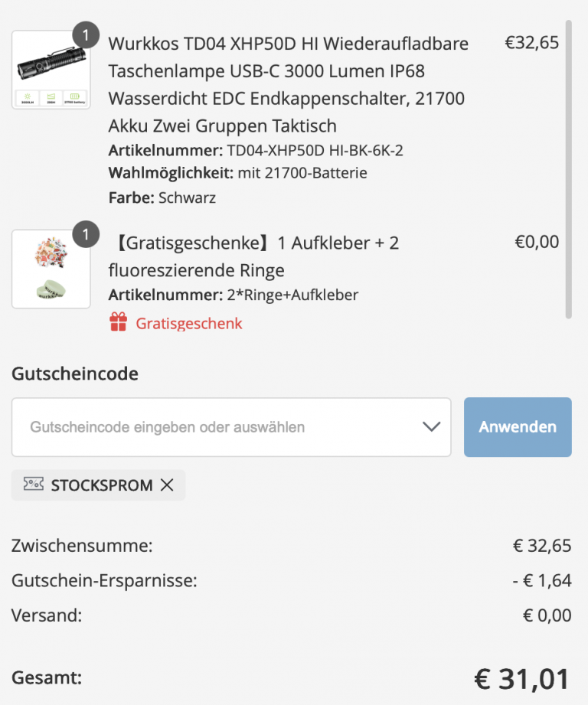Click the X to remove the STOCKSPROM coupon
Screen dimensions: 588x705
168,485
